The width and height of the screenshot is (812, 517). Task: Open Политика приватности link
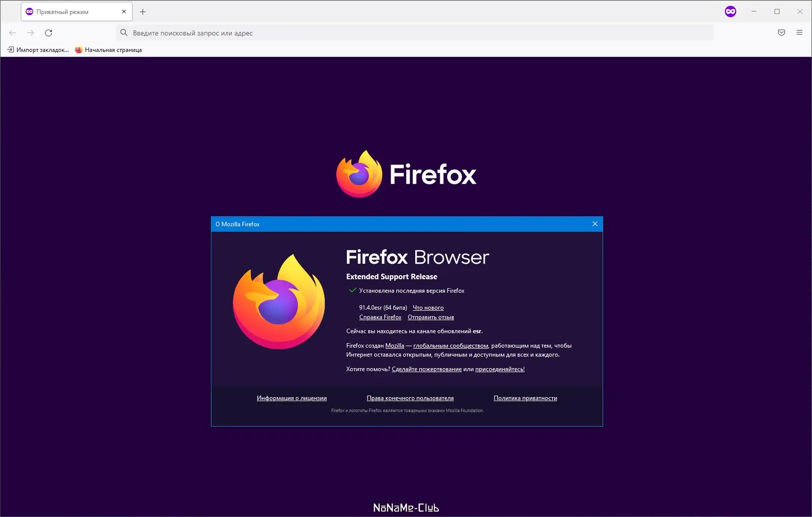pyautogui.click(x=525, y=398)
